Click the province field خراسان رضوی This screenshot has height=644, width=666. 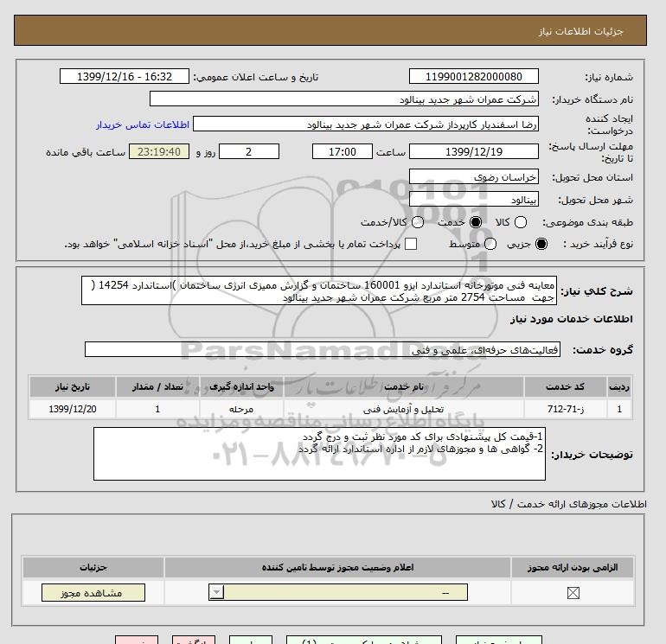pos(474,176)
